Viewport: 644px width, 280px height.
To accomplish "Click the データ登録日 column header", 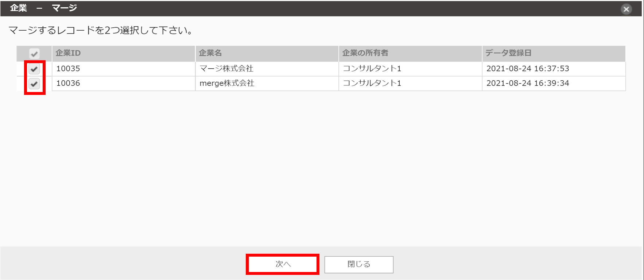I will tap(508, 53).
